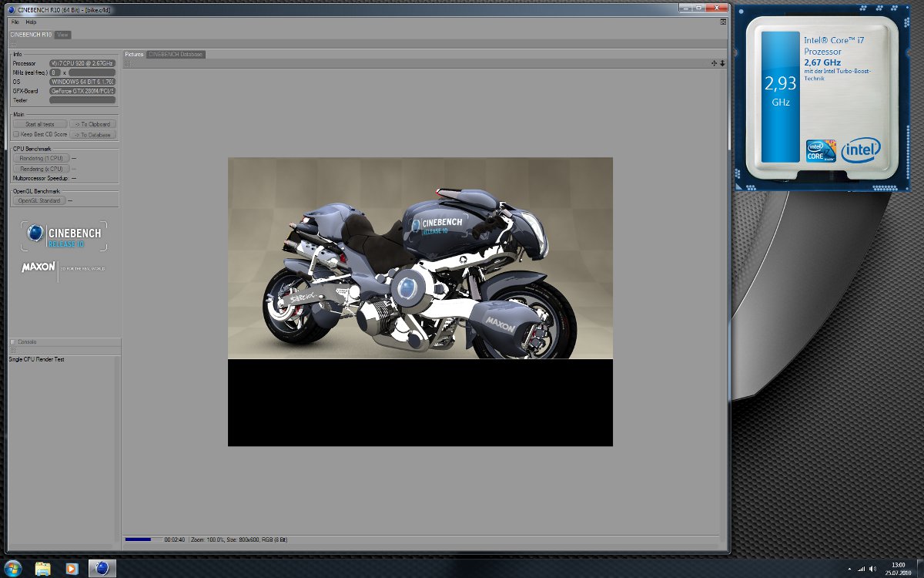Enable Keep Best CB Score checkbox
Image resolution: width=924 pixels, height=578 pixels.
click(x=15, y=134)
